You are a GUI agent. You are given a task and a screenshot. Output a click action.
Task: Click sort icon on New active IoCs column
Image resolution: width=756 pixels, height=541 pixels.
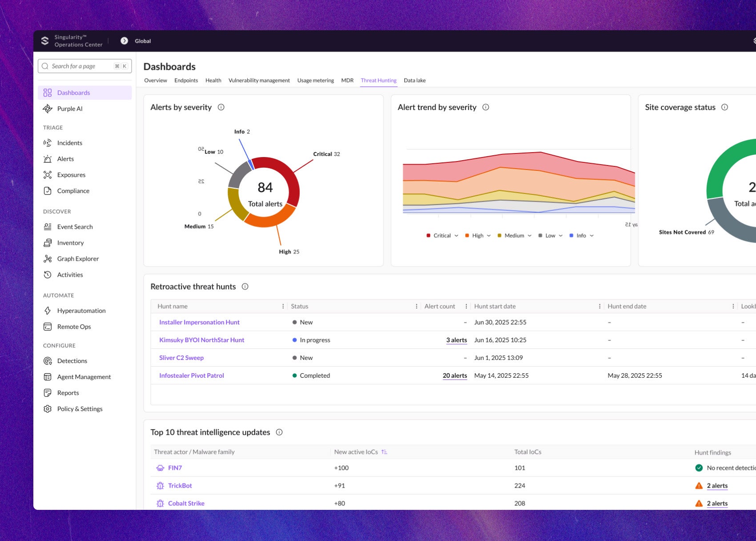(384, 452)
